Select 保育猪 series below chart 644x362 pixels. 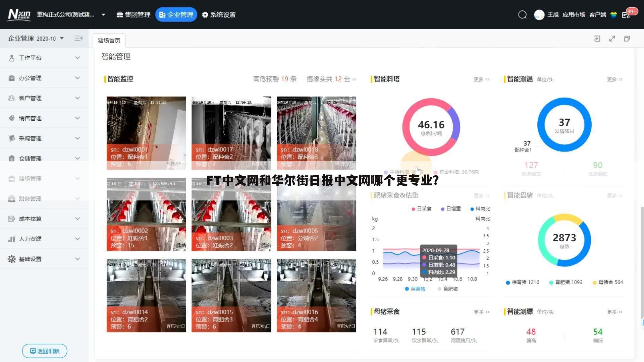click(x=415, y=289)
